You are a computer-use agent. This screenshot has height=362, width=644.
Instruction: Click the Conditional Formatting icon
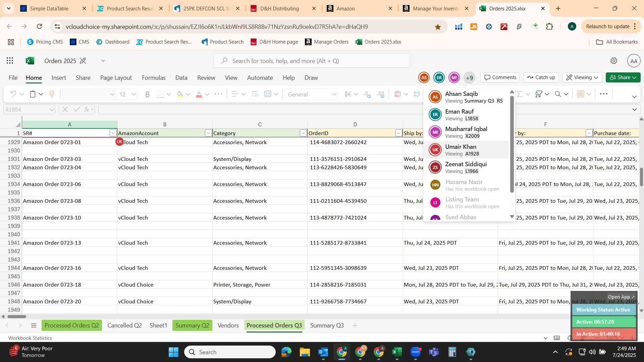398,94
